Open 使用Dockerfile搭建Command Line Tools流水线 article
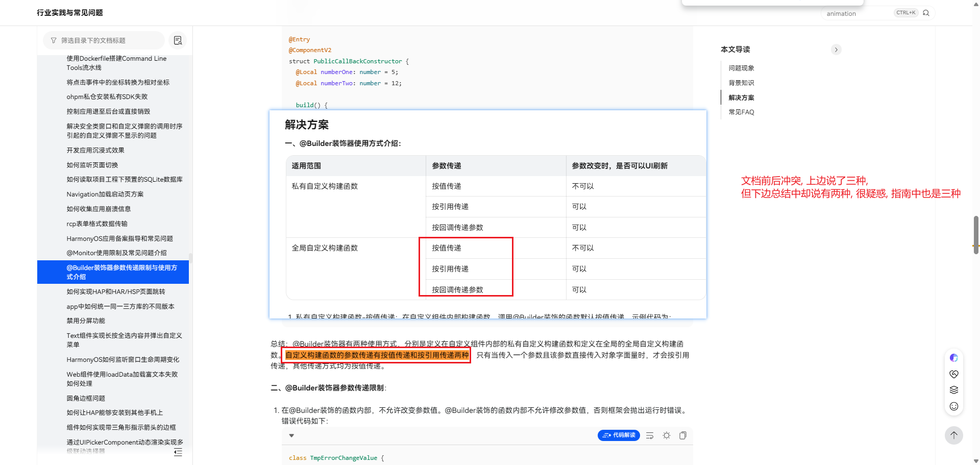Viewport: 980px width, 465px height. pyautogui.click(x=116, y=63)
